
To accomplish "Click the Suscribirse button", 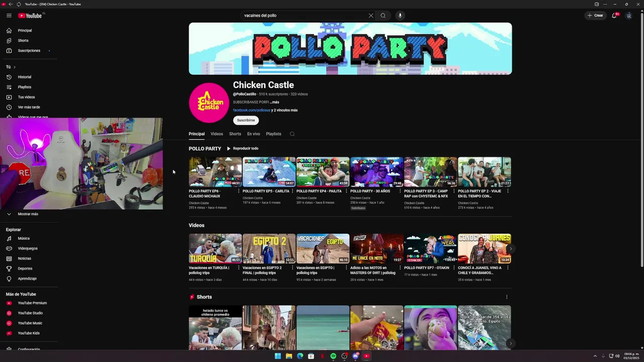I will 246,121.
